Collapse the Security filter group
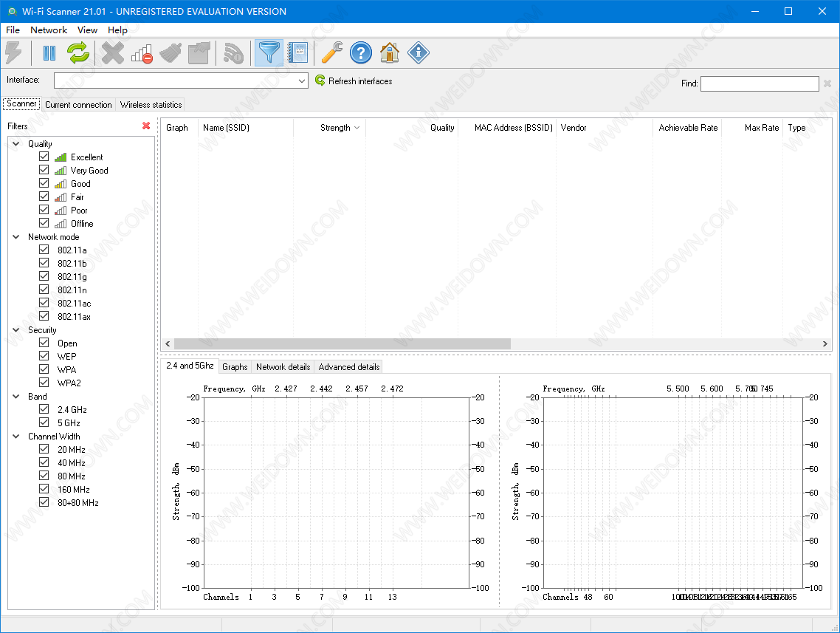840x633 pixels. [x=16, y=329]
